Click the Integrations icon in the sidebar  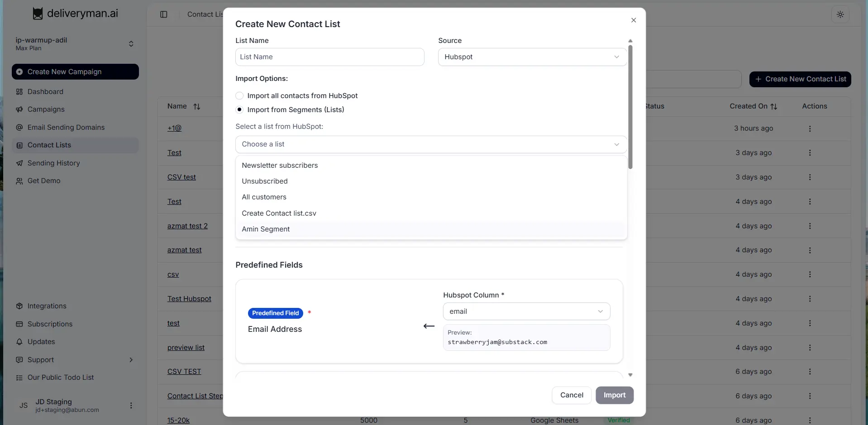point(19,306)
